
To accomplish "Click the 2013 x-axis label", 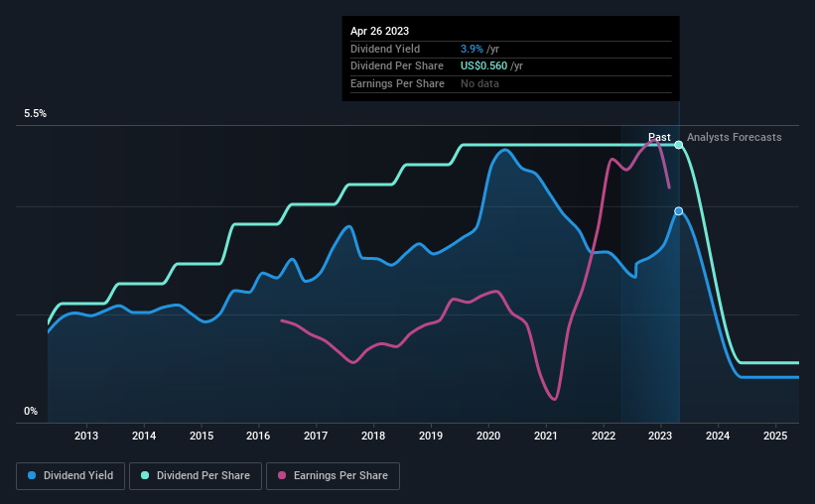I will pos(86,436).
